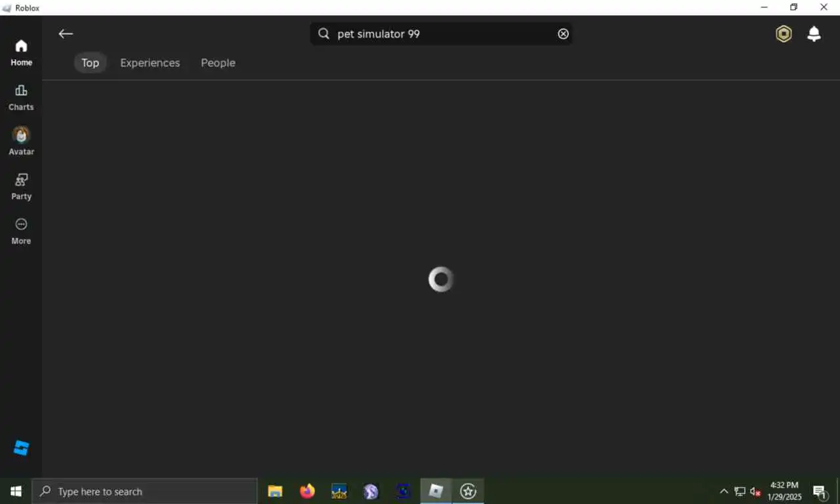This screenshot has width=840, height=504.
Task: Click into the pet simulator 99 search field
Action: 441,34
